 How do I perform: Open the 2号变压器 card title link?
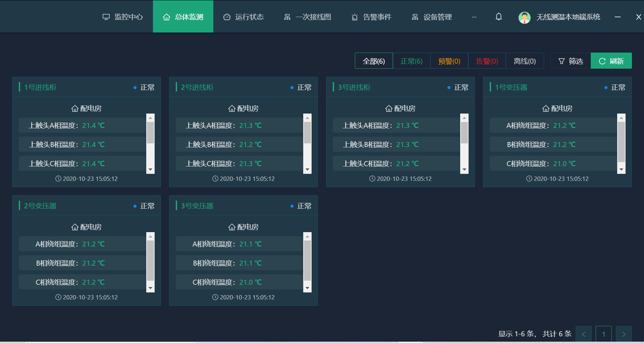tap(40, 205)
